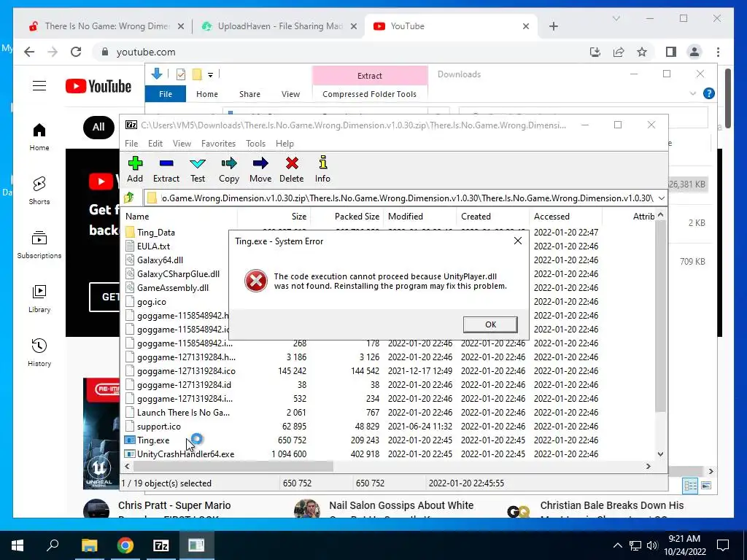The image size is (747, 560).
Task: Open YouTube History in sidebar
Action: 39,353
